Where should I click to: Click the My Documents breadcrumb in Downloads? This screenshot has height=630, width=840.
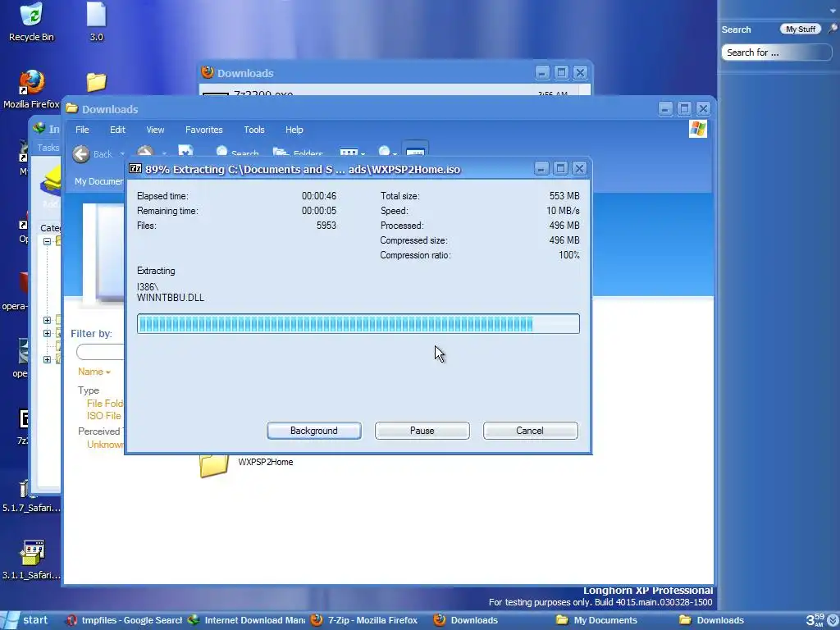(x=99, y=181)
